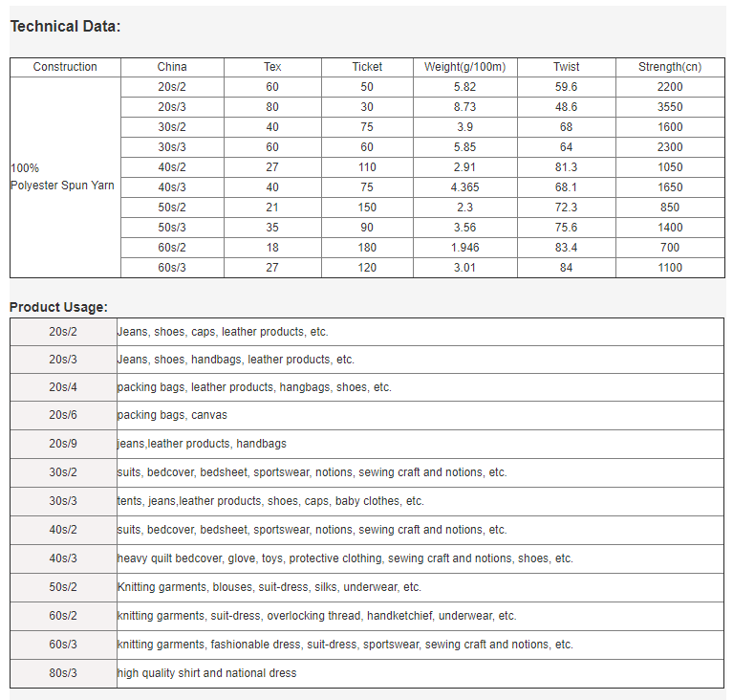The height and width of the screenshot is (700, 733).
Task: Click strength value '1050'
Action: 670,167
